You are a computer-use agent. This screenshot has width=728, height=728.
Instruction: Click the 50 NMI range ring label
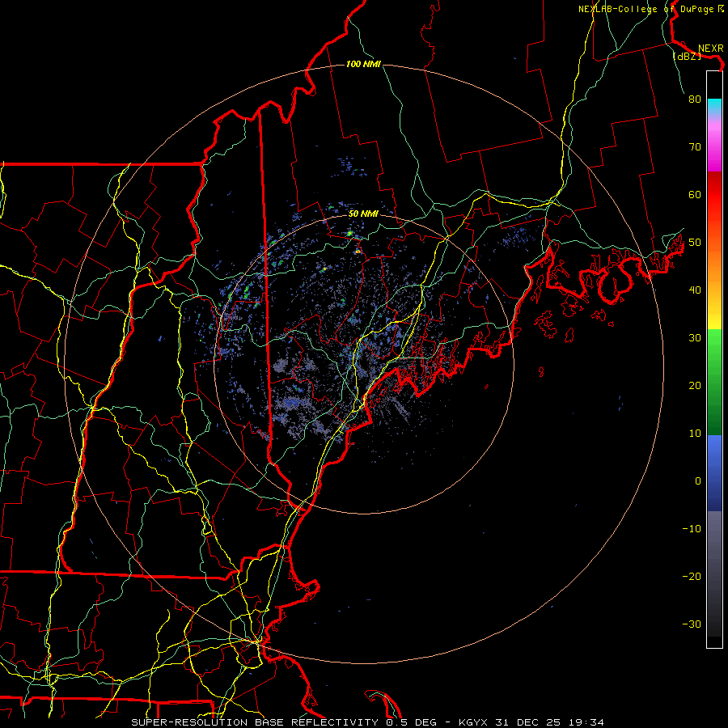363,214
